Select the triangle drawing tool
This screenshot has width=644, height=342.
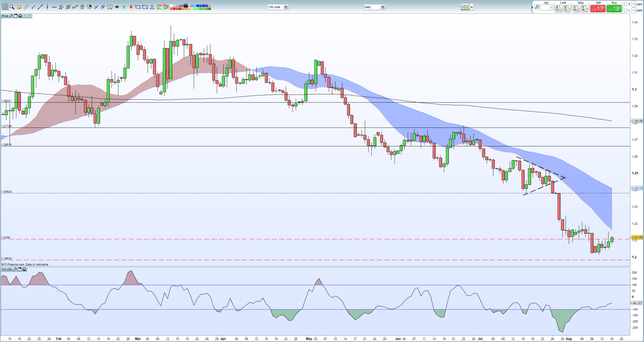[152, 7]
